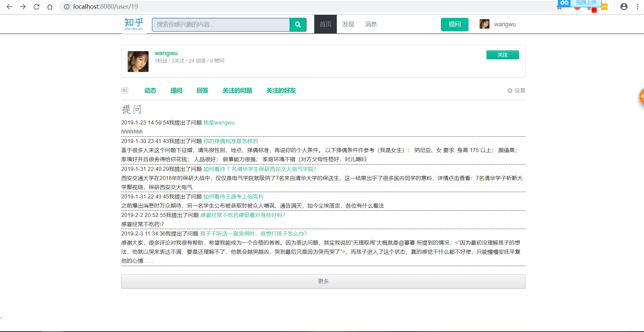
Task: Open question 感冒经常不吃药硬挺着对身体好吗?
Action: click(243, 215)
